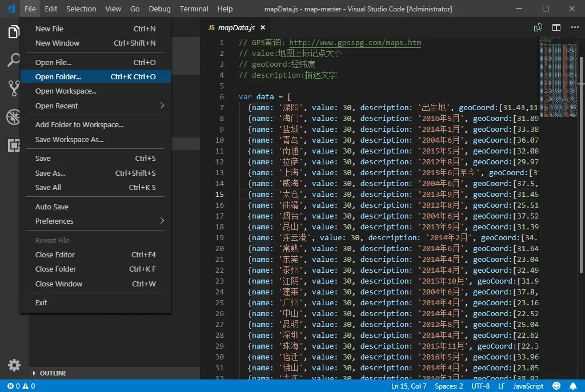Open the Source Control view
The width and height of the screenshot is (585, 392).
14,88
